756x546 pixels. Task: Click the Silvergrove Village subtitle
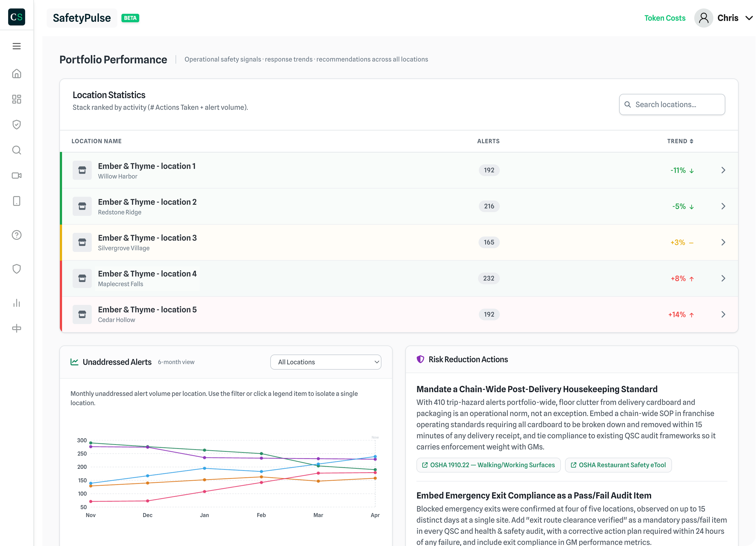pos(124,248)
